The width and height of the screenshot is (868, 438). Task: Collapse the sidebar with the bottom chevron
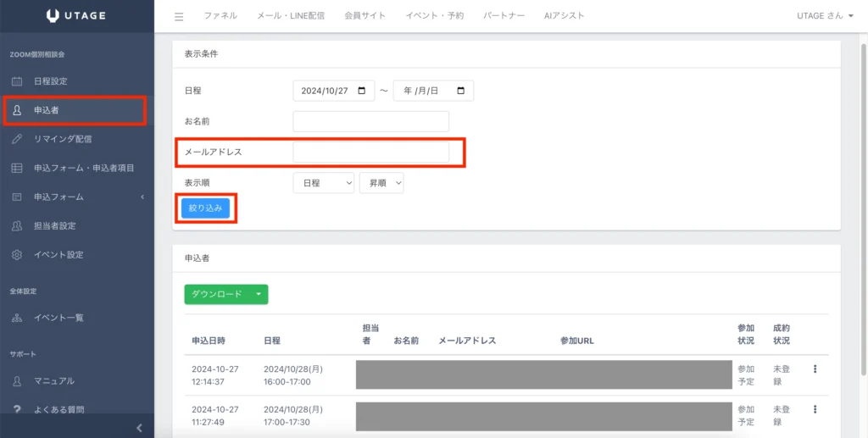140,428
